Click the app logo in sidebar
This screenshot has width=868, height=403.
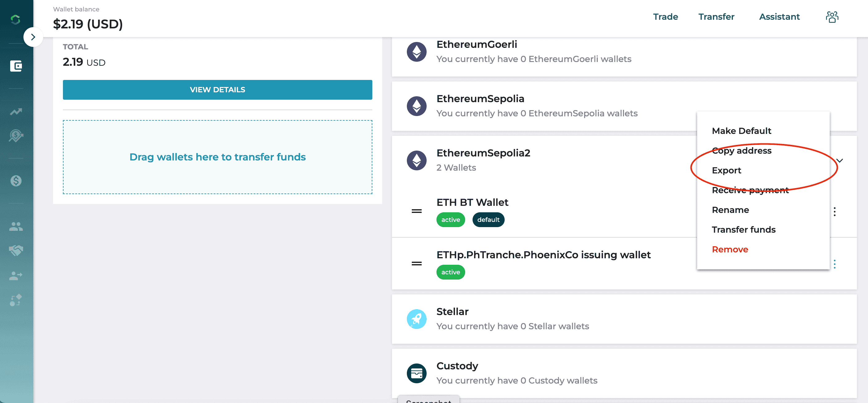[x=15, y=19]
